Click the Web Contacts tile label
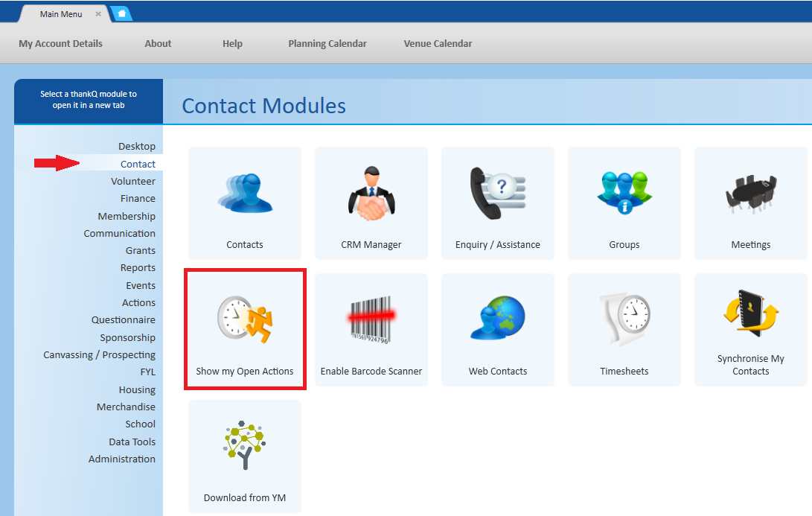This screenshot has width=812, height=516. point(498,371)
